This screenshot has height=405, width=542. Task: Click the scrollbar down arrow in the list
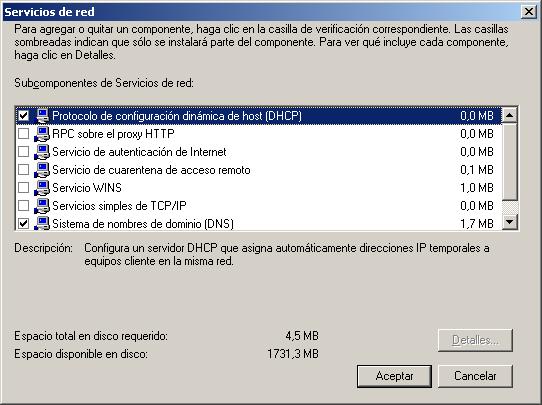tap(510, 222)
